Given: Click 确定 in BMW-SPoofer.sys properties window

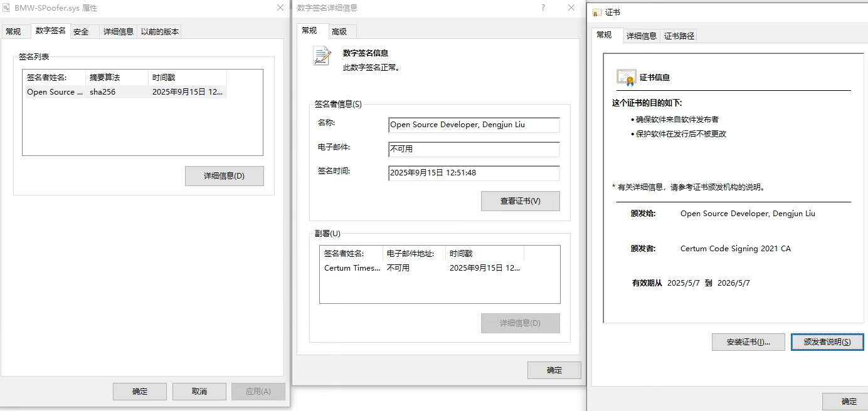Looking at the screenshot, I should (x=140, y=392).
